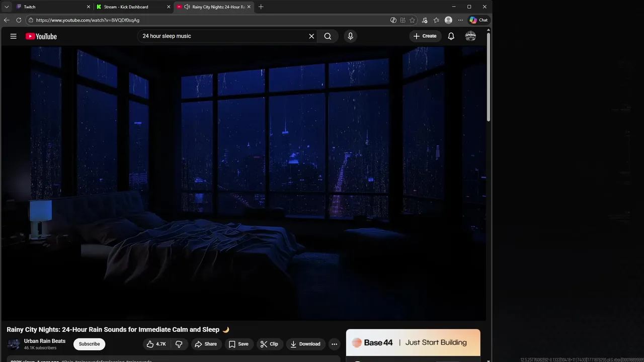The height and width of the screenshot is (362, 644).
Task: Open Urban Rain Beats channel name link
Action: coord(45,341)
